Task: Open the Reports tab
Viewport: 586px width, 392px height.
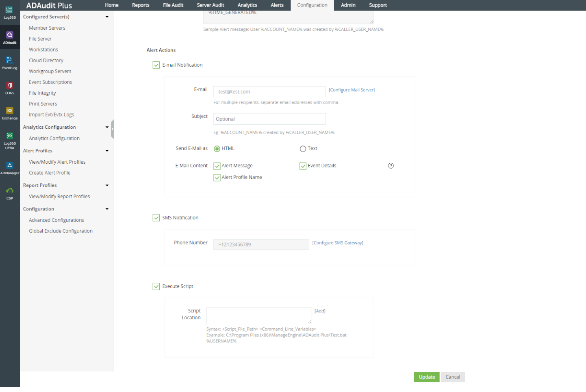Action: (x=141, y=5)
